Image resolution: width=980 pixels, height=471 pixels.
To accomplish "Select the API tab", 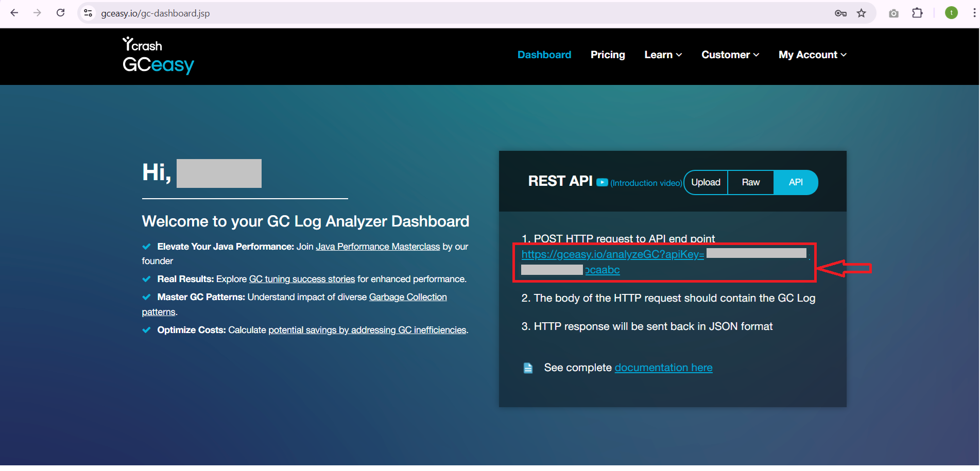I will [x=796, y=182].
